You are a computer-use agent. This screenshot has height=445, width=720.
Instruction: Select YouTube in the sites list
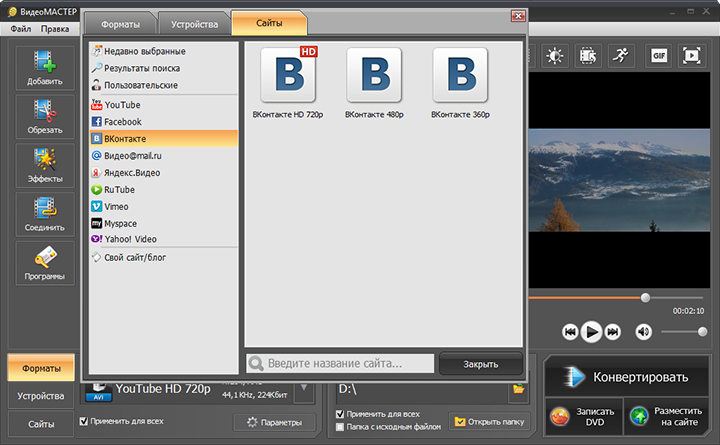(x=163, y=105)
